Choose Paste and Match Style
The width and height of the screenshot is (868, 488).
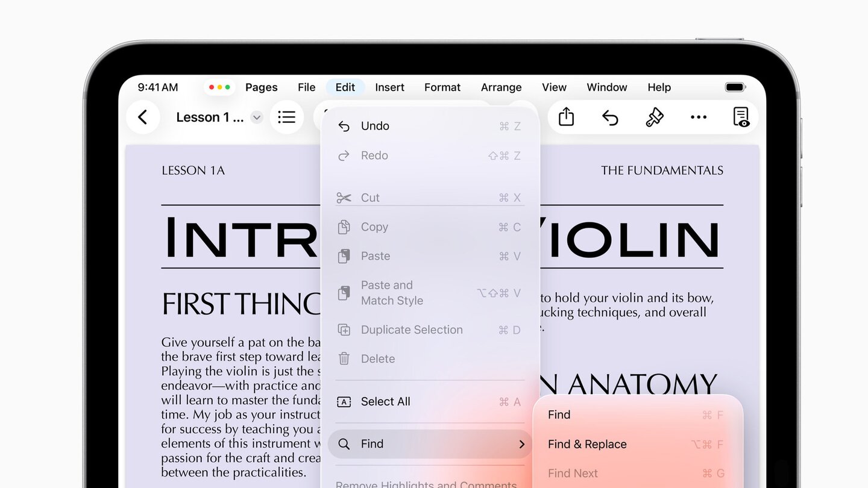(x=430, y=293)
